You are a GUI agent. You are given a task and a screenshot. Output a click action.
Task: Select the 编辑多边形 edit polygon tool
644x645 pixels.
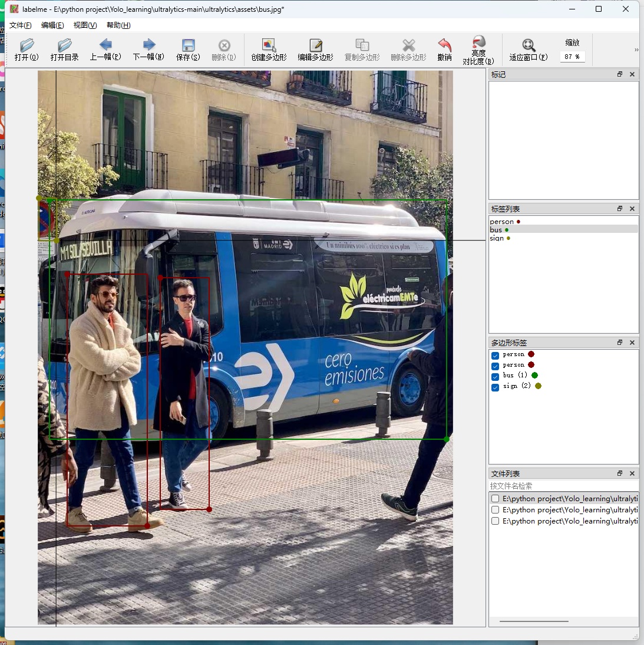point(316,50)
